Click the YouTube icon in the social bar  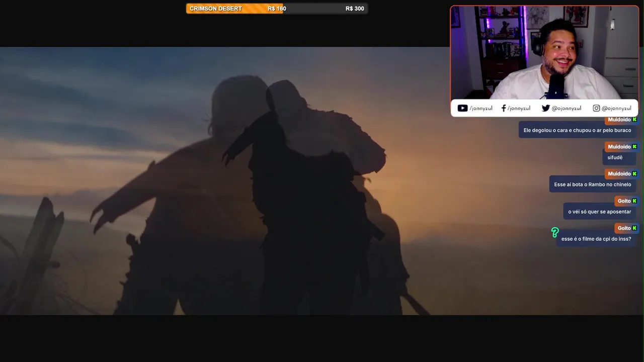pos(462,108)
